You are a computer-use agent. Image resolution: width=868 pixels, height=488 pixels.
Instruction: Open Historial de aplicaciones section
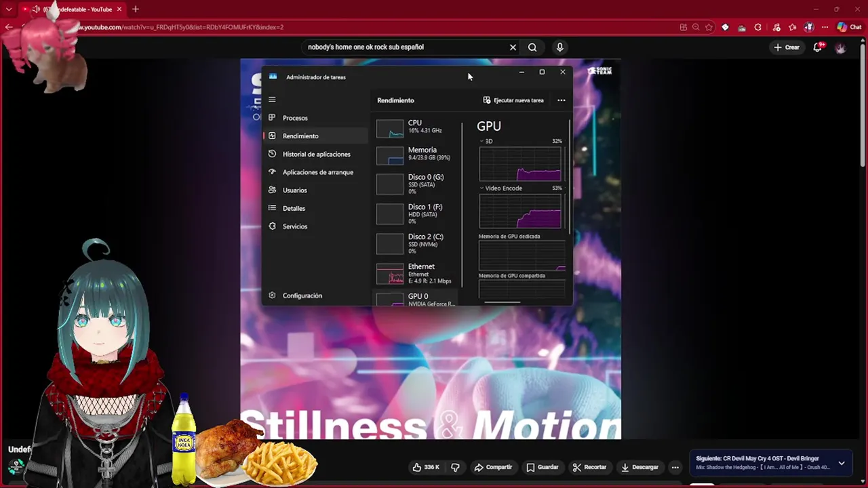pyautogui.click(x=315, y=154)
